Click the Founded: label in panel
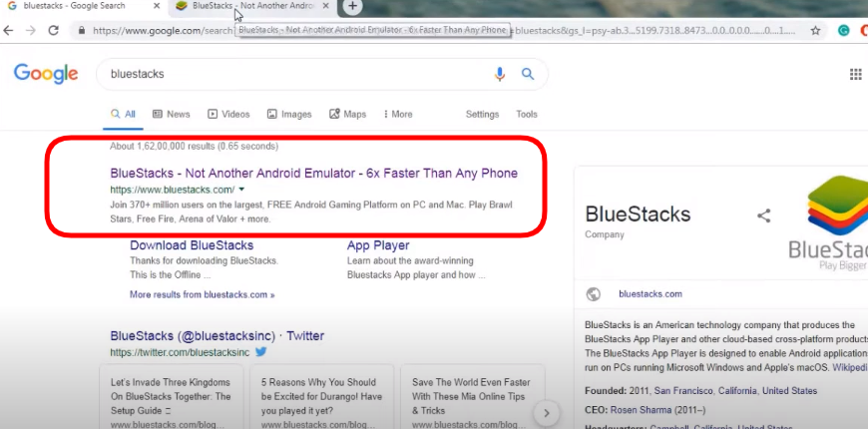Viewport: 868px width, 430px height. point(606,391)
